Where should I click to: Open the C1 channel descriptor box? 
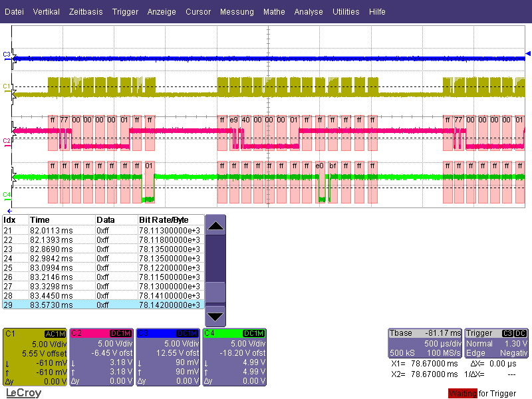[x=35, y=357]
